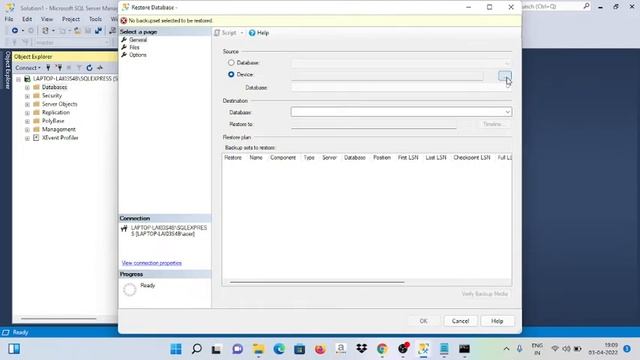Click the Connect Object Explorer plug icon
Image resolution: width=640 pixels, height=360 pixels.
[49, 68]
